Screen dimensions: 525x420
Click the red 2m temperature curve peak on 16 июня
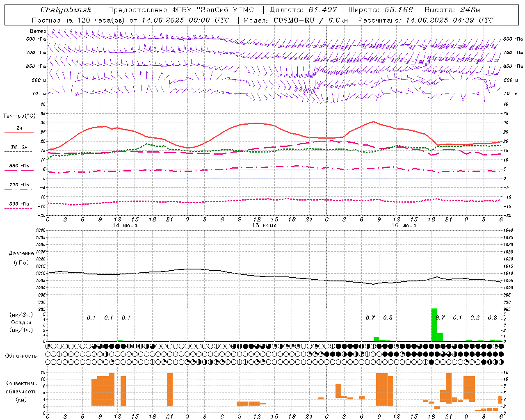click(373, 121)
